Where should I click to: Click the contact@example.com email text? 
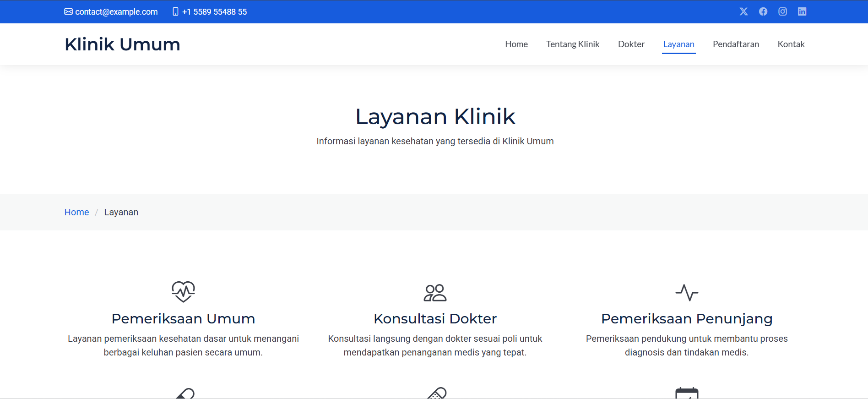(116, 11)
